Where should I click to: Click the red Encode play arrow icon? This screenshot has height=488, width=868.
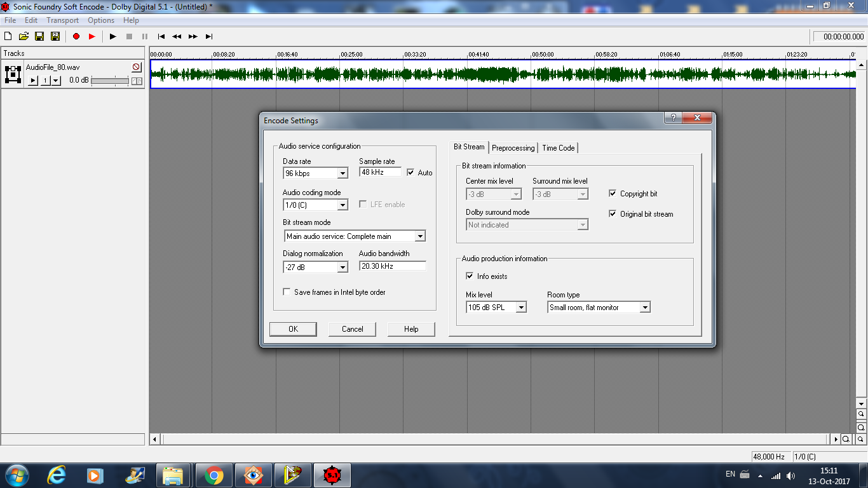[x=92, y=36]
